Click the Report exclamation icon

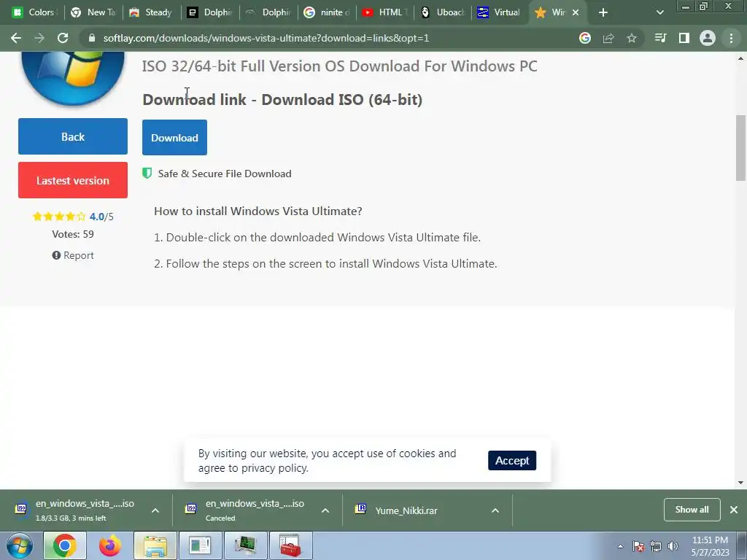click(56, 255)
